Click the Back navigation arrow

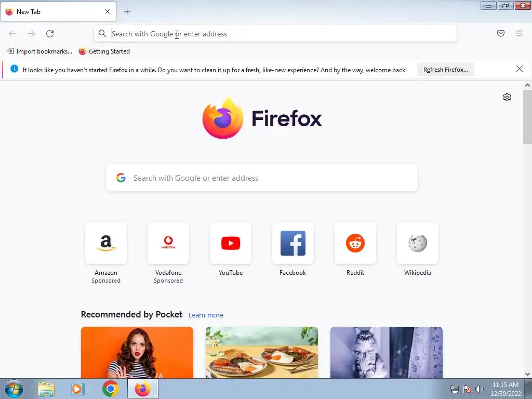tap(12, 34)
